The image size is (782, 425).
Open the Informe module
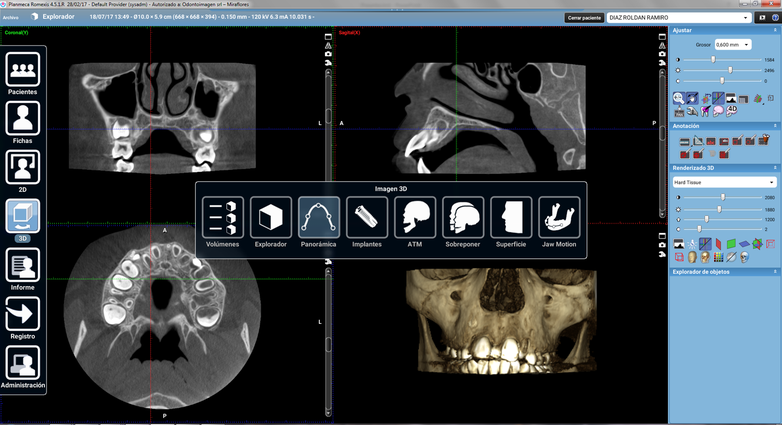(x=22, y=269)
